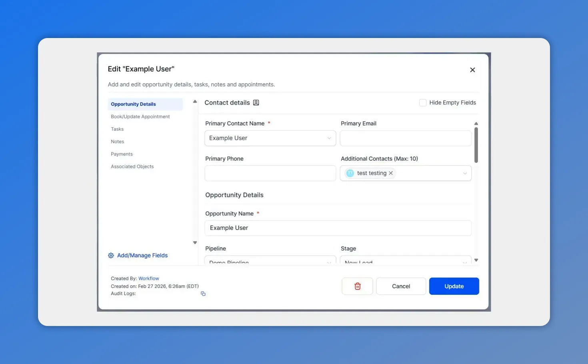Enable the Hide Empty Fields checkbox
Screen dimensions: 588x364
coord(423,102)
